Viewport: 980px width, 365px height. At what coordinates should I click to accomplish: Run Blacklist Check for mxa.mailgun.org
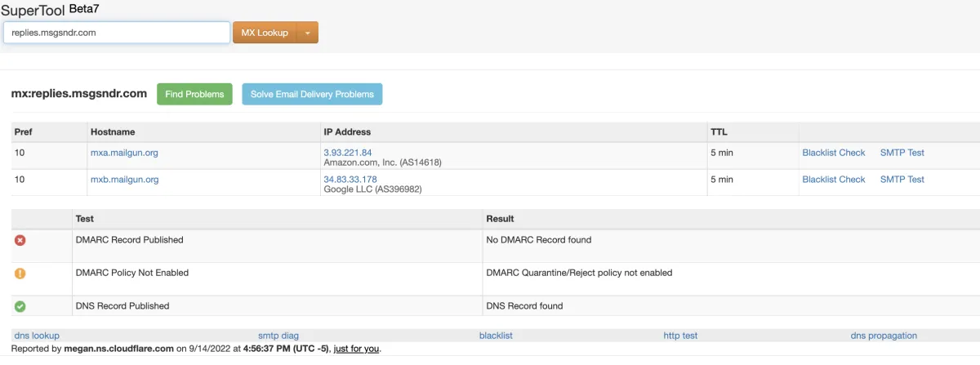click(x=834, y=153)
